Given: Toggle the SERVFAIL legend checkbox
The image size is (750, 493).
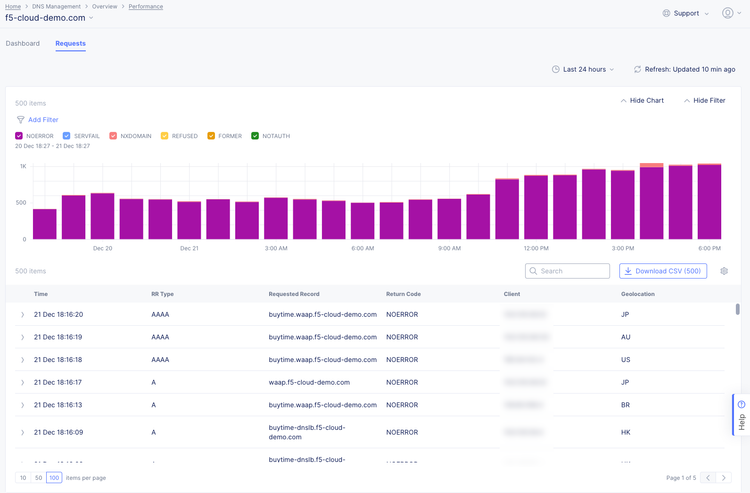Looking at the screenshot, I should [x=67, y=136].
